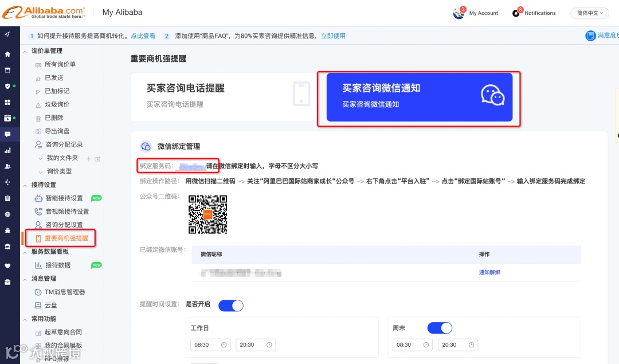Toggle the 周末 weekend switch
619x364 pixels.
(440, 328)
